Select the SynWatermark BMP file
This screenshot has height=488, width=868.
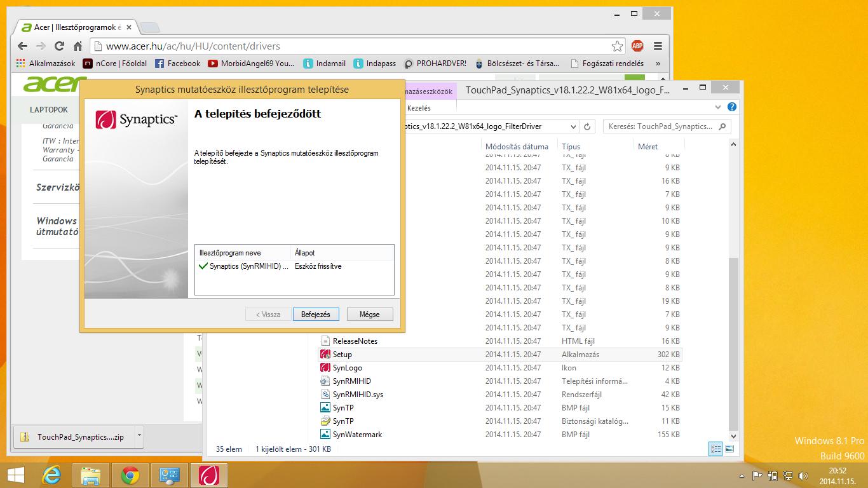(x=499, y=435)
